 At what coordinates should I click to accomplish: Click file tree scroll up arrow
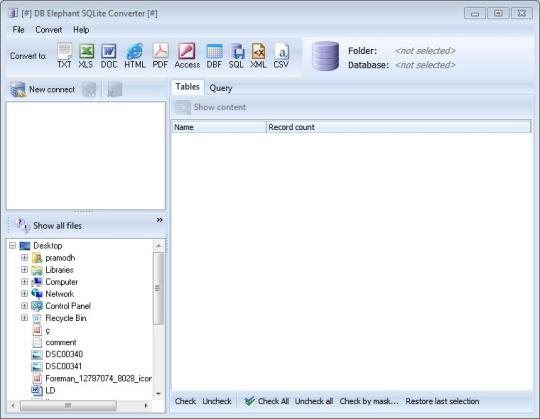158,245
